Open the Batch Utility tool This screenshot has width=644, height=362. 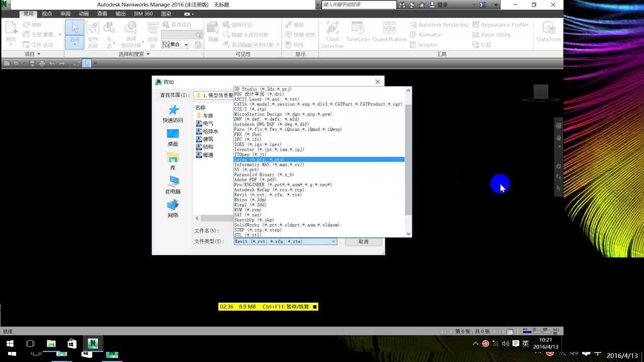(x=492, y=35)
